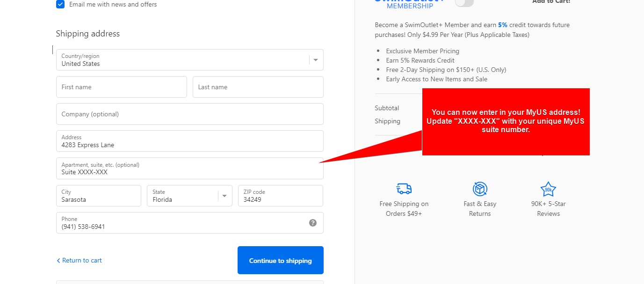Click the Shipping label in order summary
The image size is (644, 284).
coord(387,121)
